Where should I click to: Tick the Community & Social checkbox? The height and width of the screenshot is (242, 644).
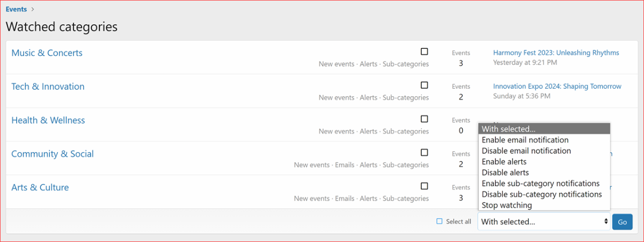(425, 152)
